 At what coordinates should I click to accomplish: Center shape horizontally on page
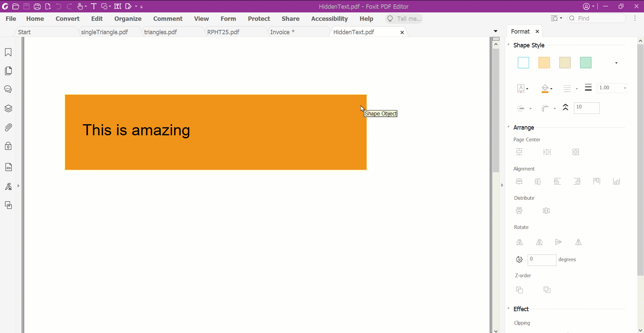[x=547, y=152]
